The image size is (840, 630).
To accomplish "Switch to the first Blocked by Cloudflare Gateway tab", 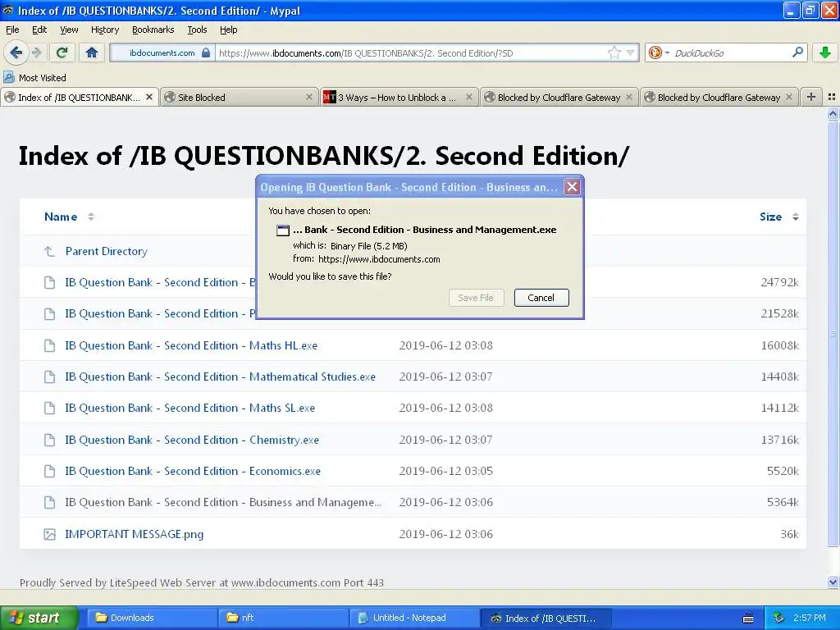I will pyautogui.click(x=559, y=98).
